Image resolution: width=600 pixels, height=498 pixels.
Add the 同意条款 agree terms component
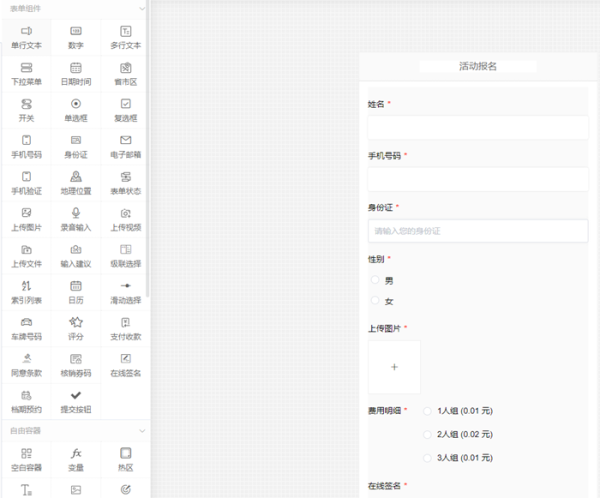[x=26, y=365]
